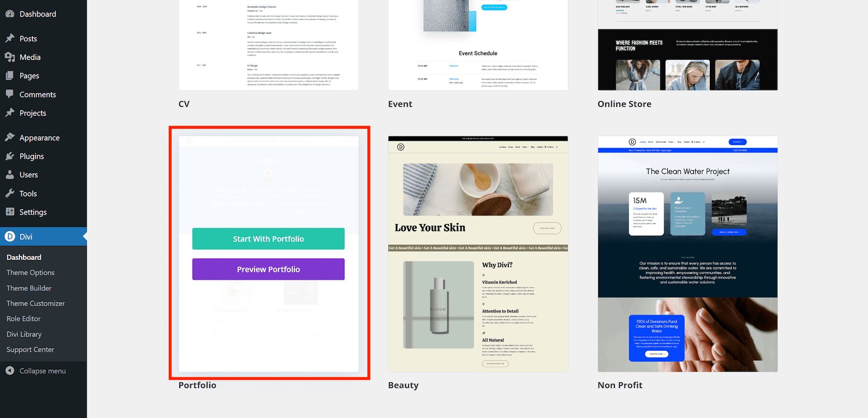This screenshot has height=418, width=868.
Task: Click the Settings sliders icon
Action: click(x=10, y=212)
